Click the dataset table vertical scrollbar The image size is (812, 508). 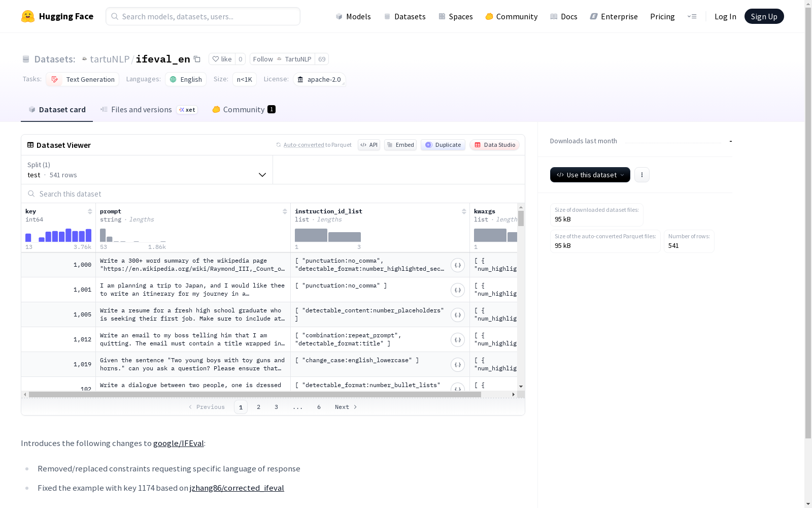[x=521, y=218]
